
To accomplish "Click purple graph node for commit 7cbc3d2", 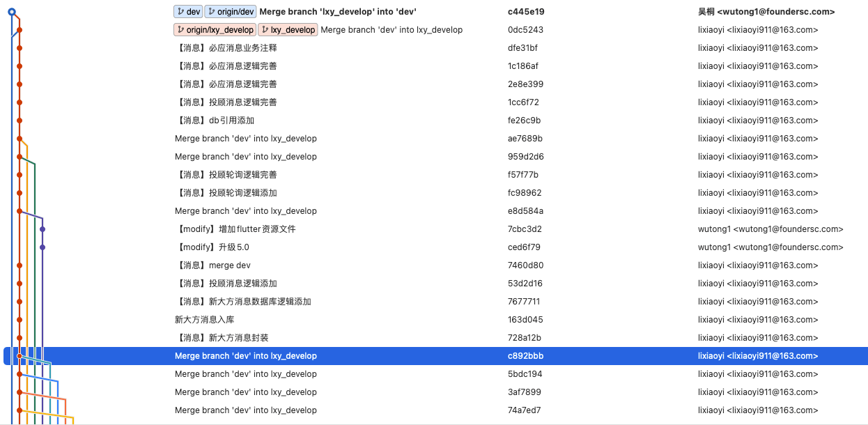I will [x=42, y=229].
